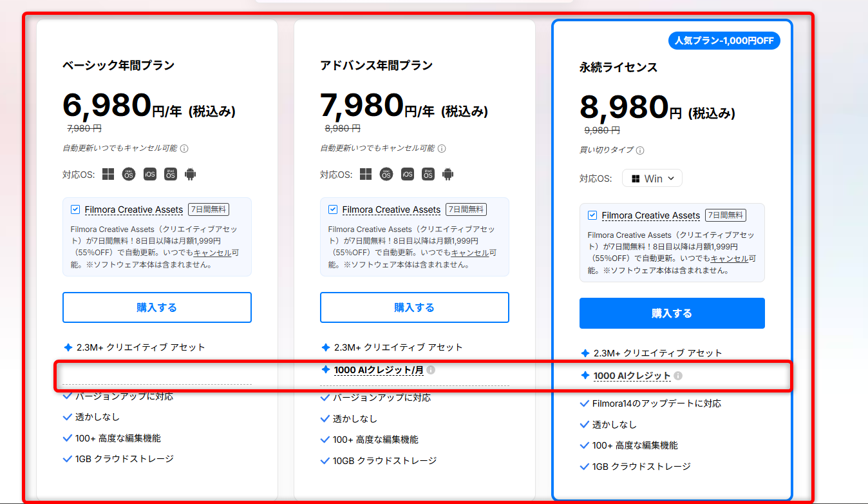Click the 人気プラン-1,000円OFF badge

click(724, 41)
